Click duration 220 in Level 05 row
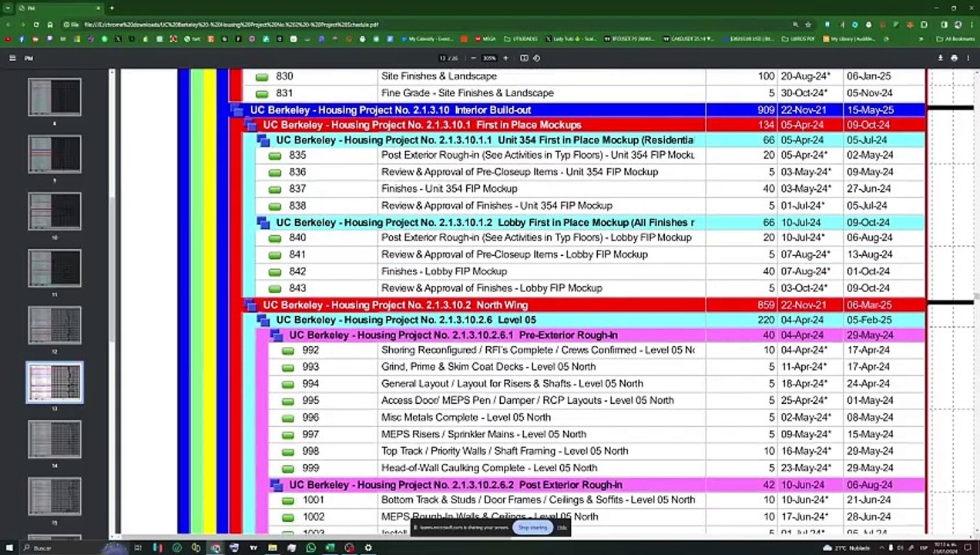The height and width of the screenshot is (555, 980). click(766, 320)
